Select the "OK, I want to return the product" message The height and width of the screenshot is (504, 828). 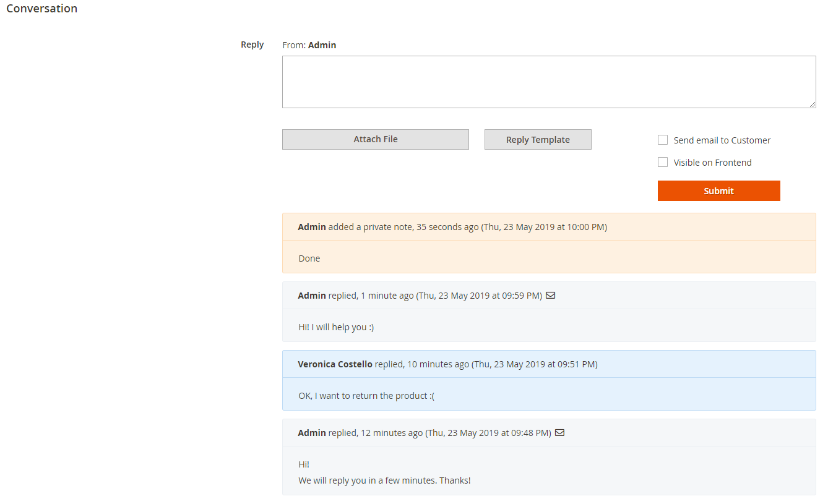pos(366,396)
